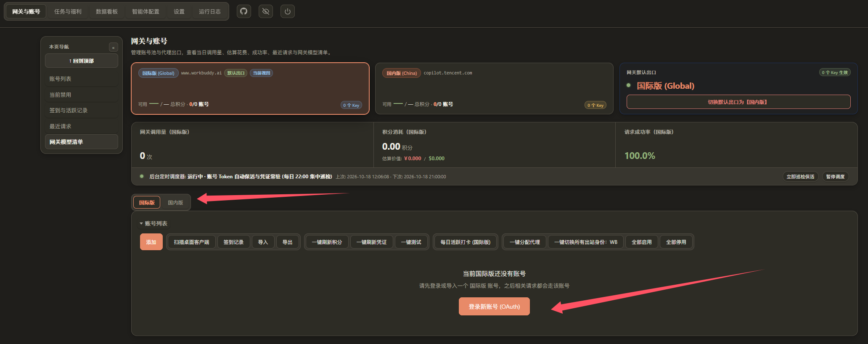868x344 pixels.
Task: Click the 导入 button
Action: point(263,242)
